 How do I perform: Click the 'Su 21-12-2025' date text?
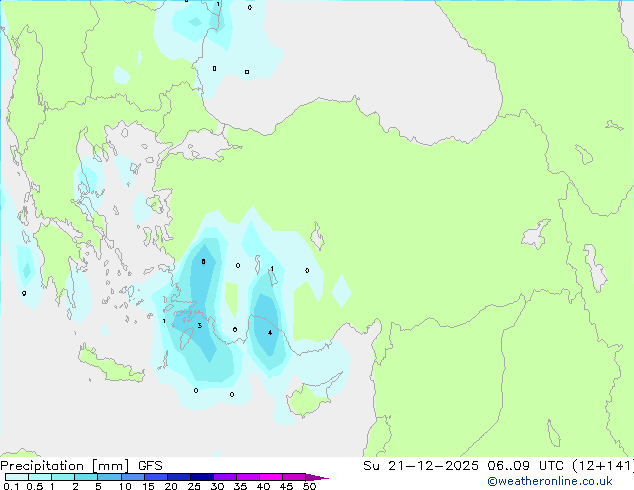[x=421, y=466]
